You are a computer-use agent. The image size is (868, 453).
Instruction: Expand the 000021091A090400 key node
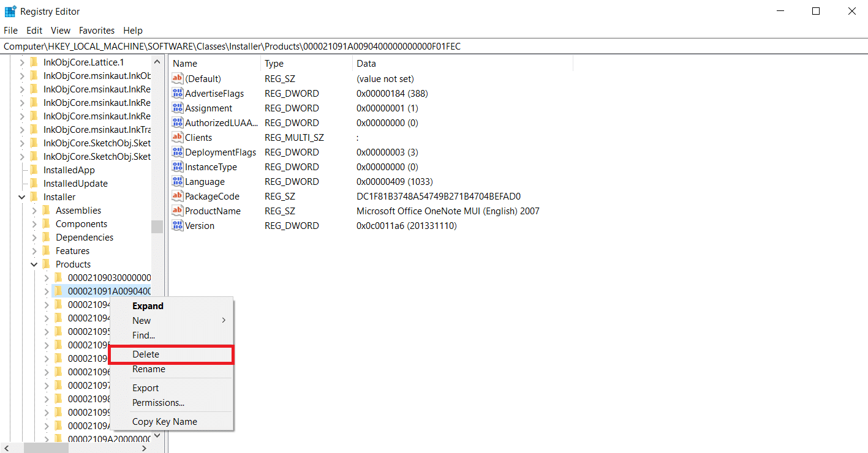coord(47,291)
